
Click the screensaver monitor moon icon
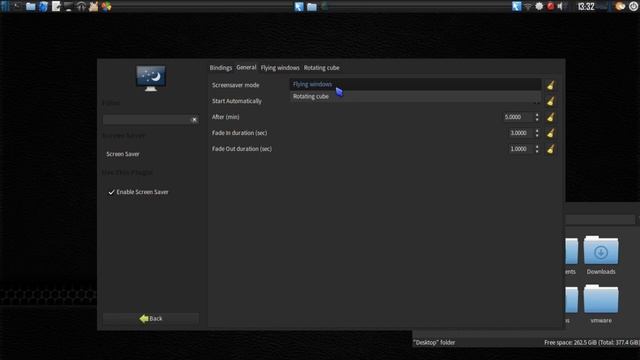151,78
